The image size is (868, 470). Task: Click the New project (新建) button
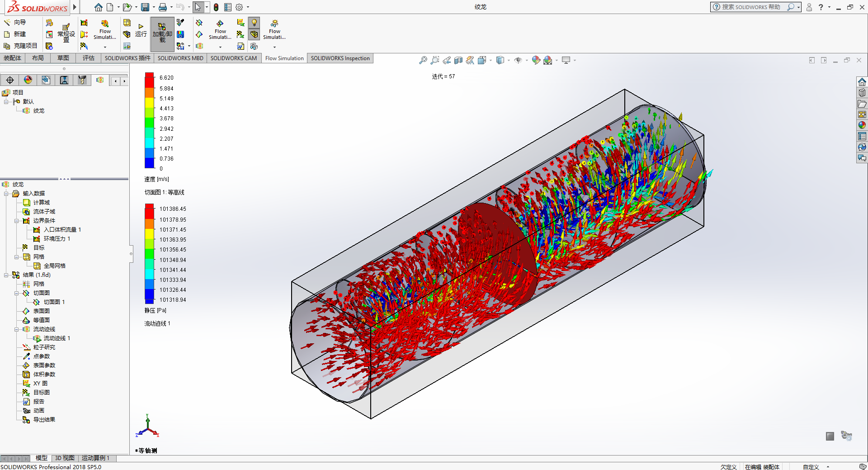(15, 34)
